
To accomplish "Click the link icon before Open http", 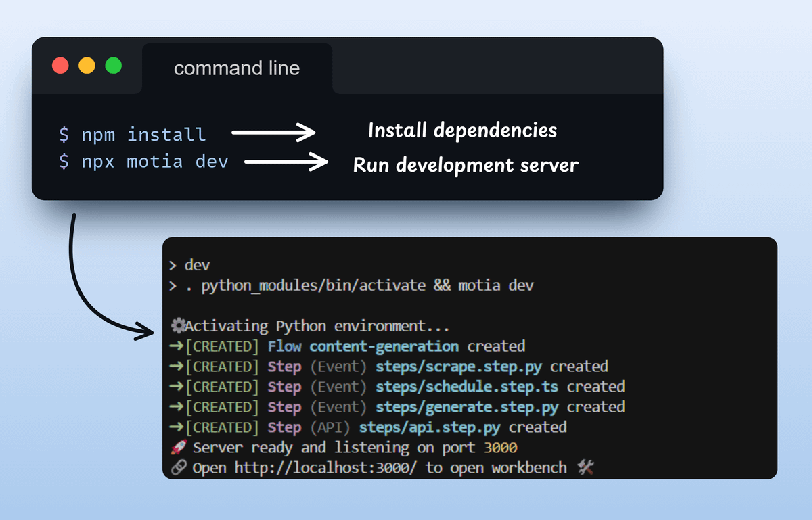I will coord(178,468).
